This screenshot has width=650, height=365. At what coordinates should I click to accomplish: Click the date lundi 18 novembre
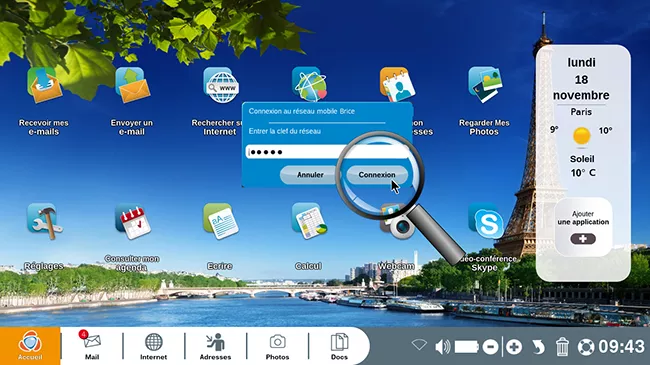point(581,79)
